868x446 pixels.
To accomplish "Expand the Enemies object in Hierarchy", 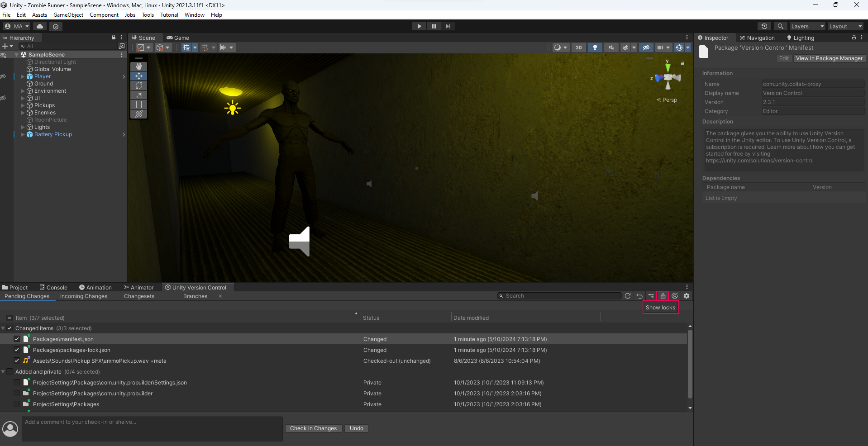I will [x=23, y=113].
